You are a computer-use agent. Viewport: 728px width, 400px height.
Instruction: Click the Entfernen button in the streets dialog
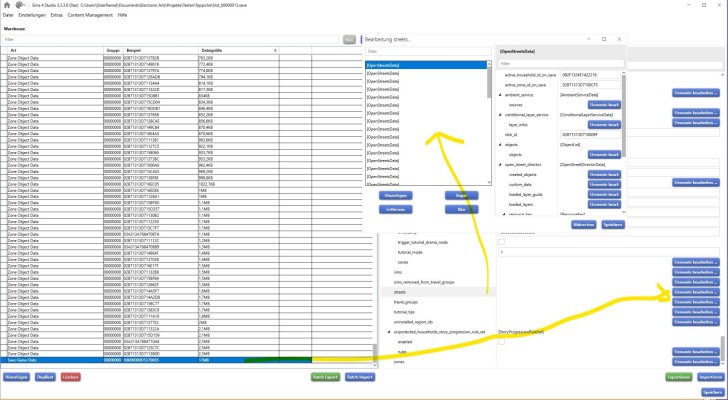point(396,209)
